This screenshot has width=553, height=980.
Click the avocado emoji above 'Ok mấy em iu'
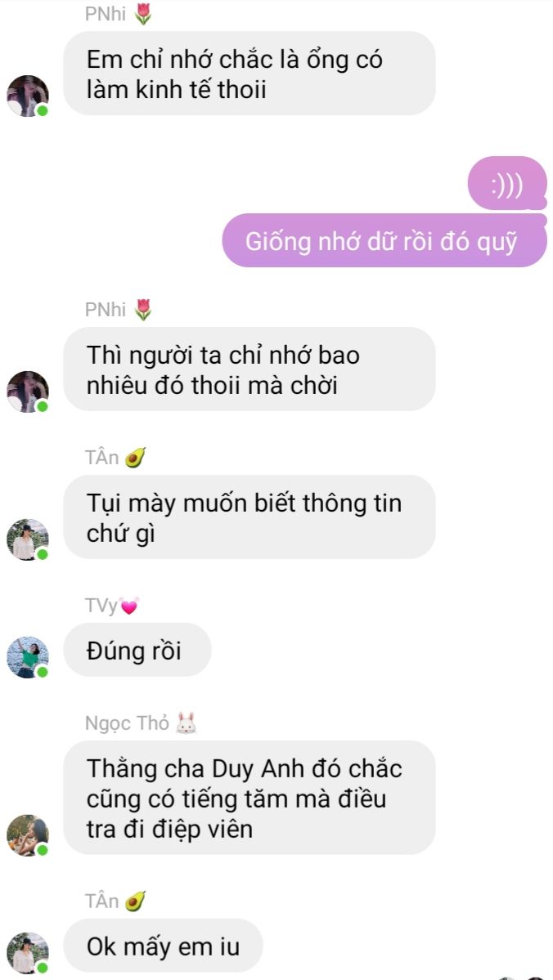[135, 902]
